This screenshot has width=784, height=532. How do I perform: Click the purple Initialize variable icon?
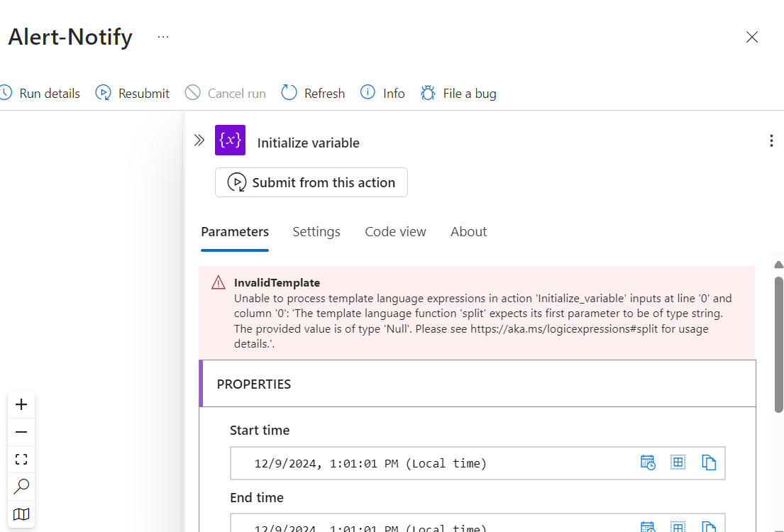click(230, 140)
